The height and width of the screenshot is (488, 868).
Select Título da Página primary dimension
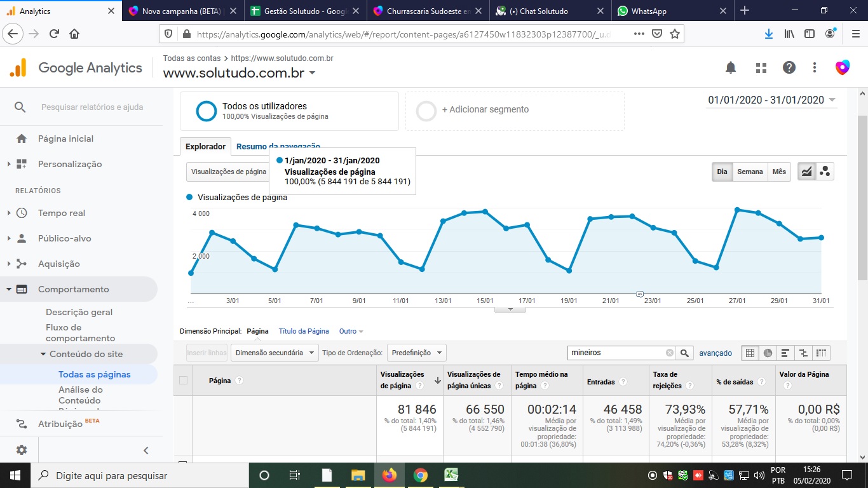tap(304, 331)
